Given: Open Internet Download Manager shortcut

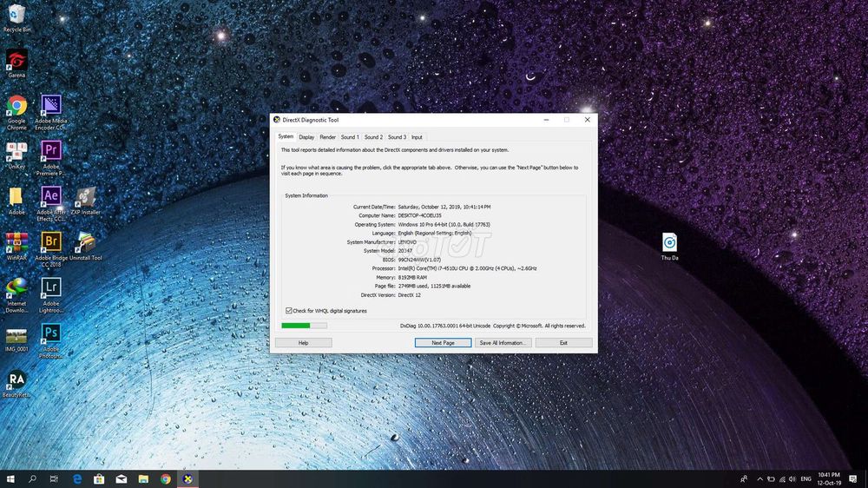Looking at the screenshot, I should (x=16, y=295).
